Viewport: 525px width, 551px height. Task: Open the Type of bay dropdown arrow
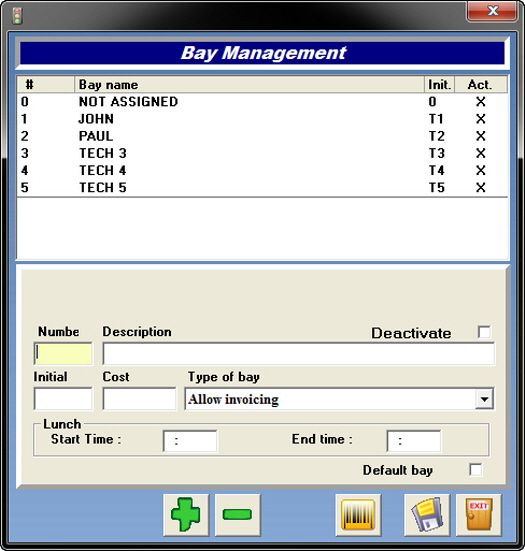click(484, 399)
